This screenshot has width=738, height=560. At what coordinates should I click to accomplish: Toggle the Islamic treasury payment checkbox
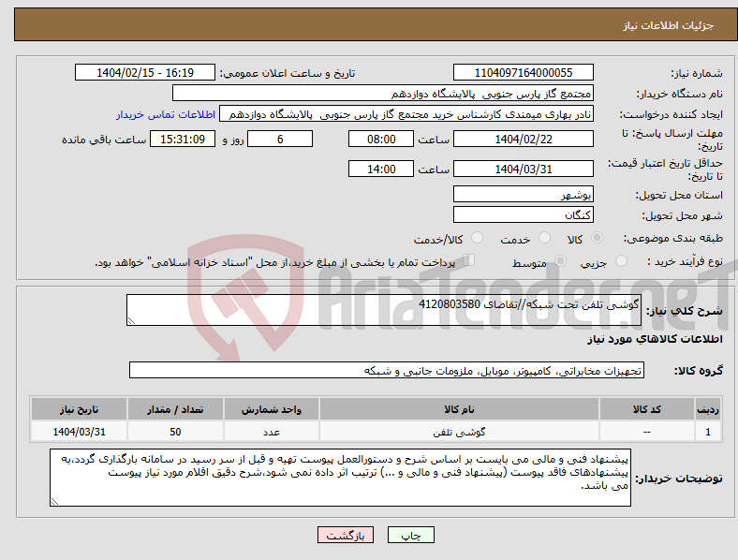tap(469, 260)
